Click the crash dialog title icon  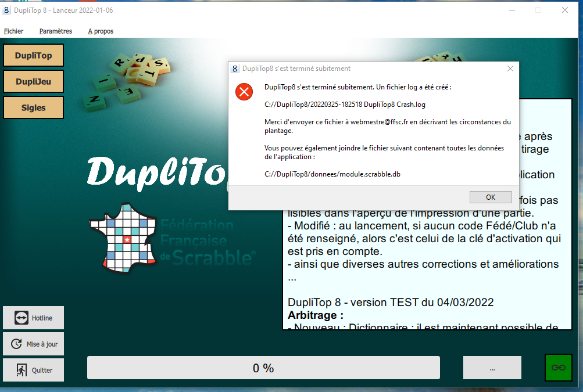pos(235,69)
